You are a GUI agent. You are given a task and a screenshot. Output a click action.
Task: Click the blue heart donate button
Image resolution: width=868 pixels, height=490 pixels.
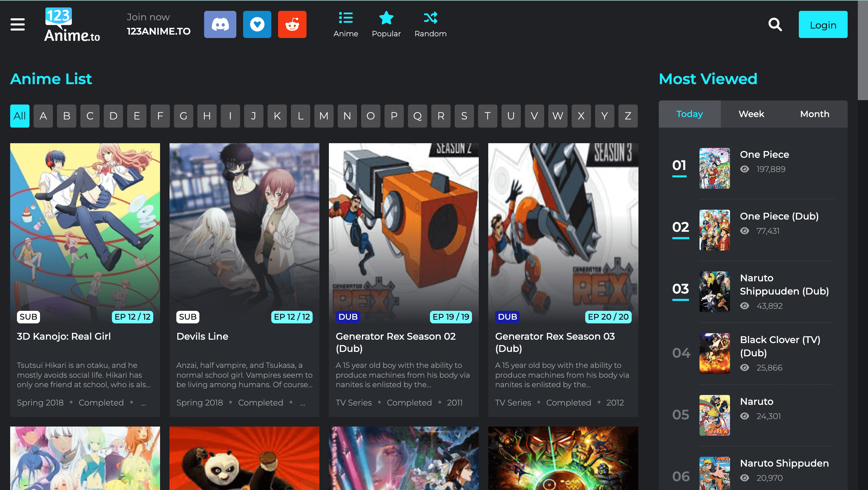point(257,24)
